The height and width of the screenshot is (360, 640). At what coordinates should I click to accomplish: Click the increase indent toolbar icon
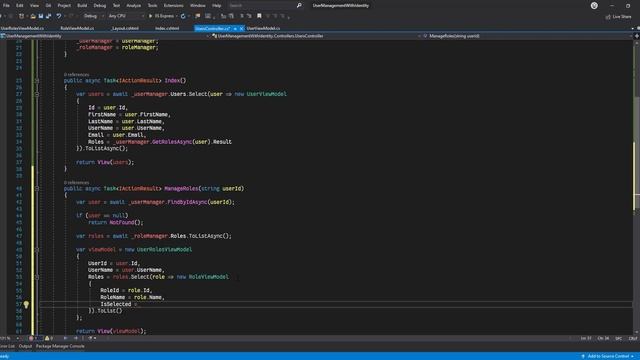(231, 16)
